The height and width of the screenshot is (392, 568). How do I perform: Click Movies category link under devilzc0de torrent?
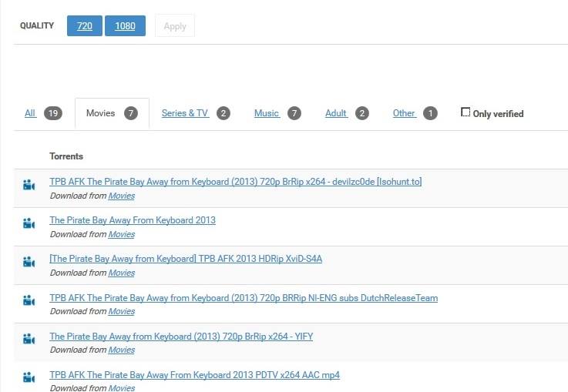coord(121,196)
